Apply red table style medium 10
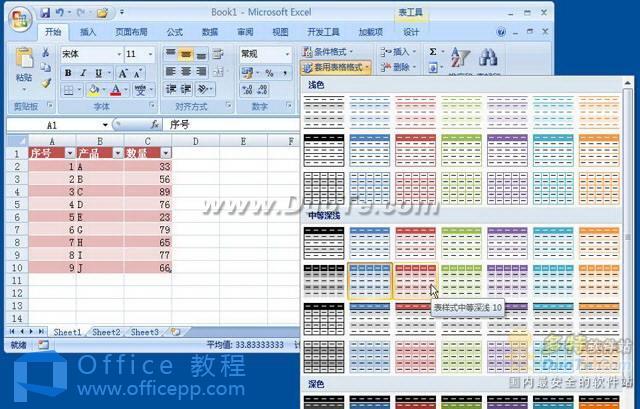Screen dimensions: 640x409 tap(416, 280)
